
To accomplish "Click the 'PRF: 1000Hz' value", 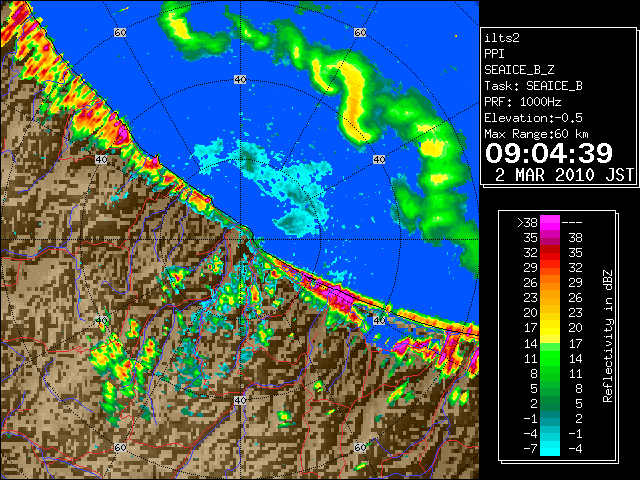I will (x=523, y=102).
